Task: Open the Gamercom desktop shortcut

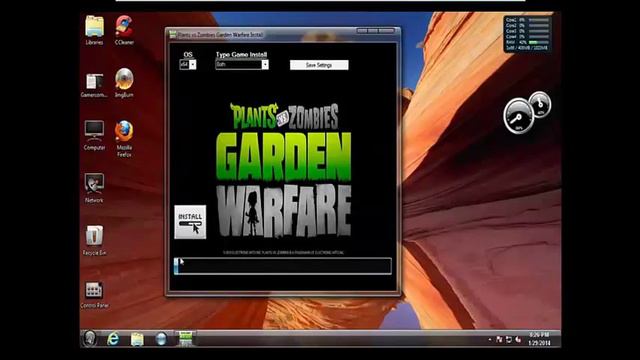Action: 94,85
